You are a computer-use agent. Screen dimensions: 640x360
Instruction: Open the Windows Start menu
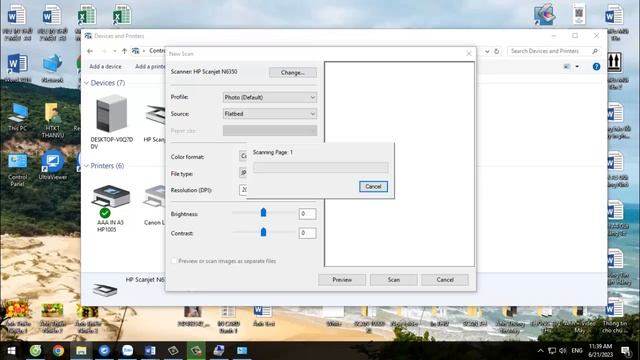(x=11, y=351)
